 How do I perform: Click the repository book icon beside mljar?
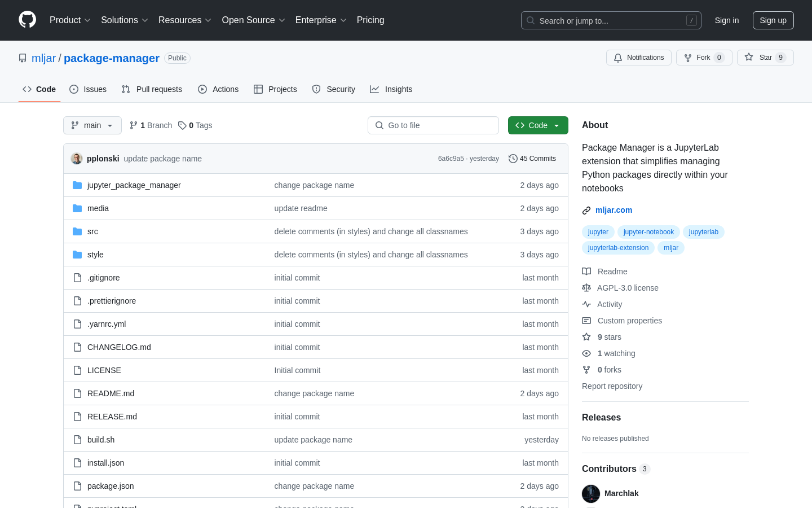[x=23, y=58]
